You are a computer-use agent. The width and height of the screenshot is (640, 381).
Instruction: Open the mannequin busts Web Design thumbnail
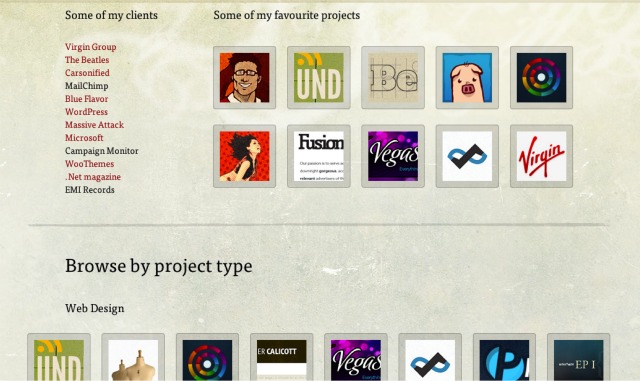[133, 357]
